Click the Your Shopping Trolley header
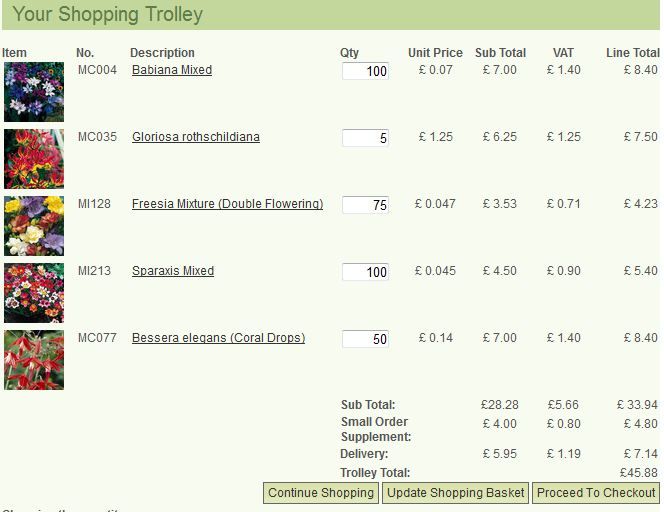Image resolution: width=664 pixels, height=512 pixels. pos(108,14)
